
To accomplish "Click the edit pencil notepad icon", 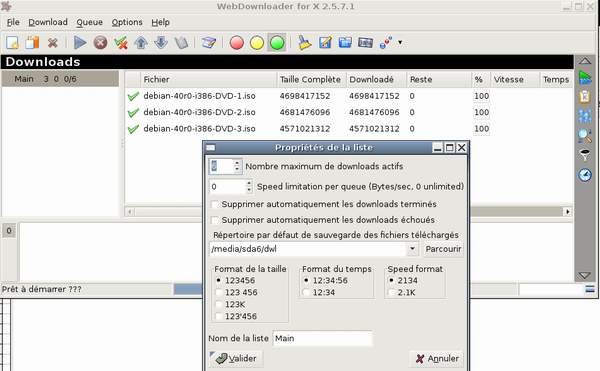I will point(325,42).
